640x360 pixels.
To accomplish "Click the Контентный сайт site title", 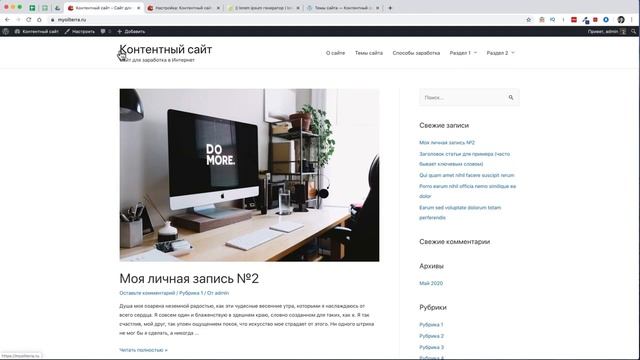I will coord(166,49).
